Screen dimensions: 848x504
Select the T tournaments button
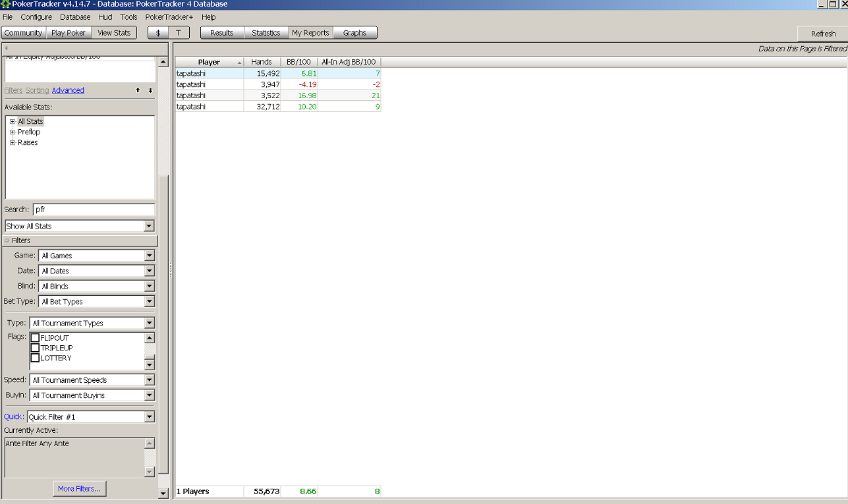point(179,33)
